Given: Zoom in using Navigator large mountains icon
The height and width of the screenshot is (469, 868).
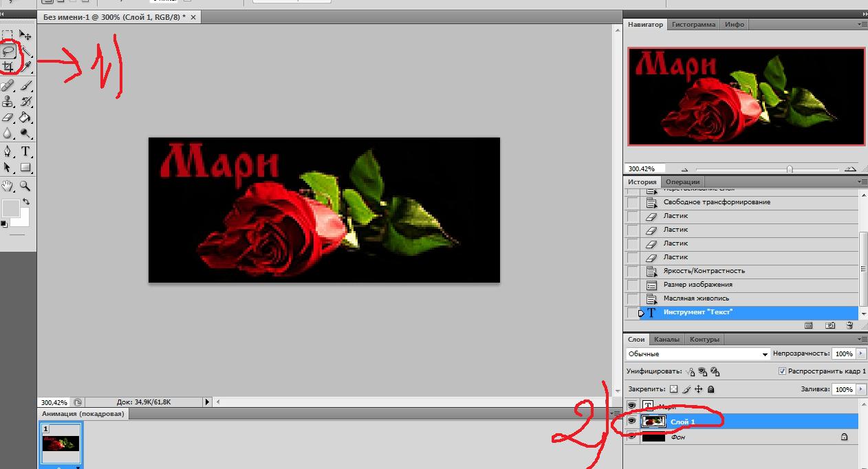Looking at the screenshot, I should (x=850, y=168).
